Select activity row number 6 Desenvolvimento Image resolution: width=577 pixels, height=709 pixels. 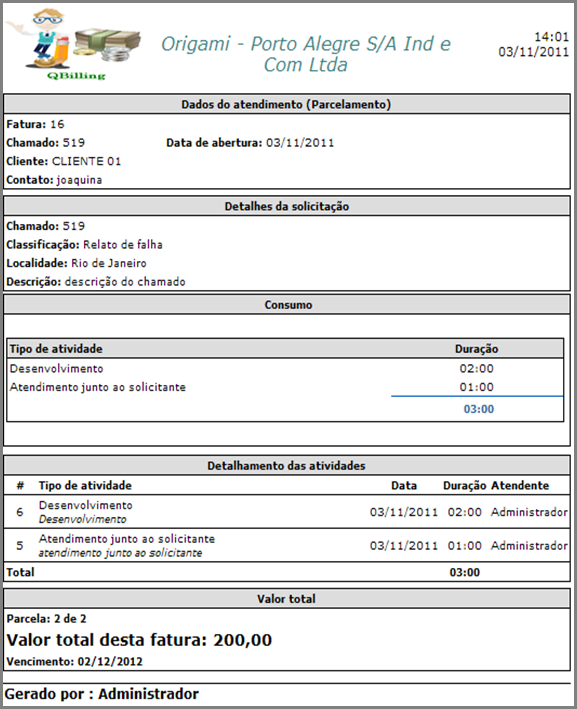click(287, 512)
